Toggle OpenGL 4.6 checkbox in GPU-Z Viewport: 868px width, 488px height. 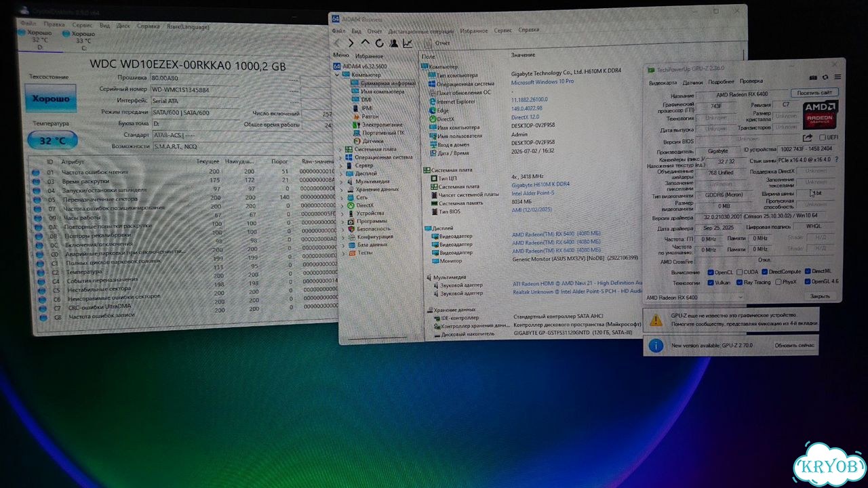[808, 281]
